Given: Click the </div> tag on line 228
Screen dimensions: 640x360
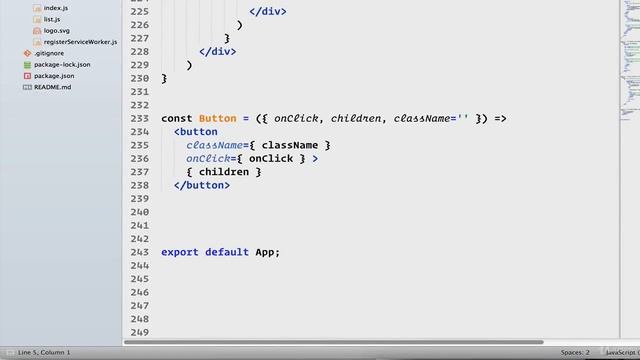Looking at the screenshot, I should pos(218,51).
